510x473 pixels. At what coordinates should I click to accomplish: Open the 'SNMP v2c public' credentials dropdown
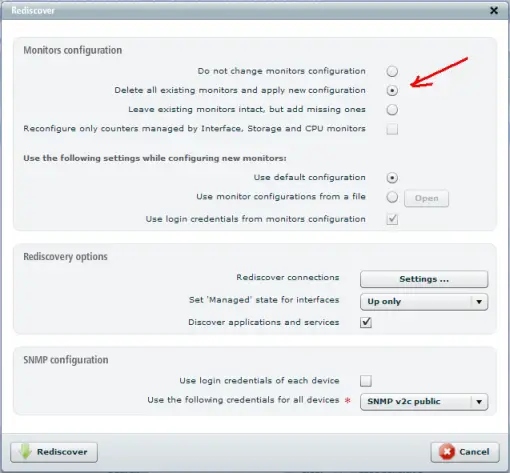424,402
